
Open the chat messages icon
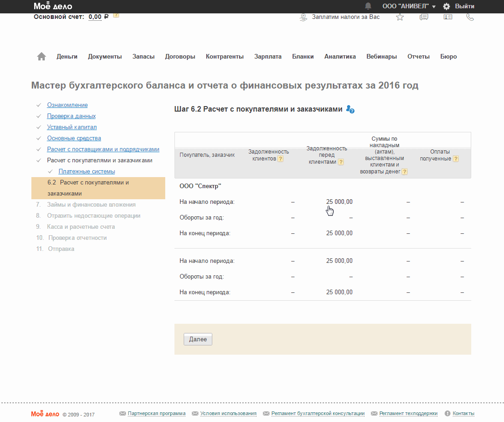(x=424, y=17)
